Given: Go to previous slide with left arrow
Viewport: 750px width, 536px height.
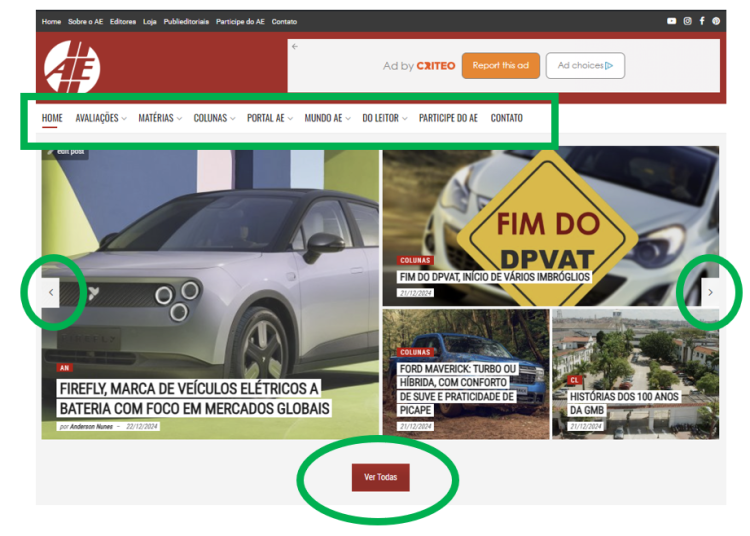Looking at the screenshot, I should point(52,292).
